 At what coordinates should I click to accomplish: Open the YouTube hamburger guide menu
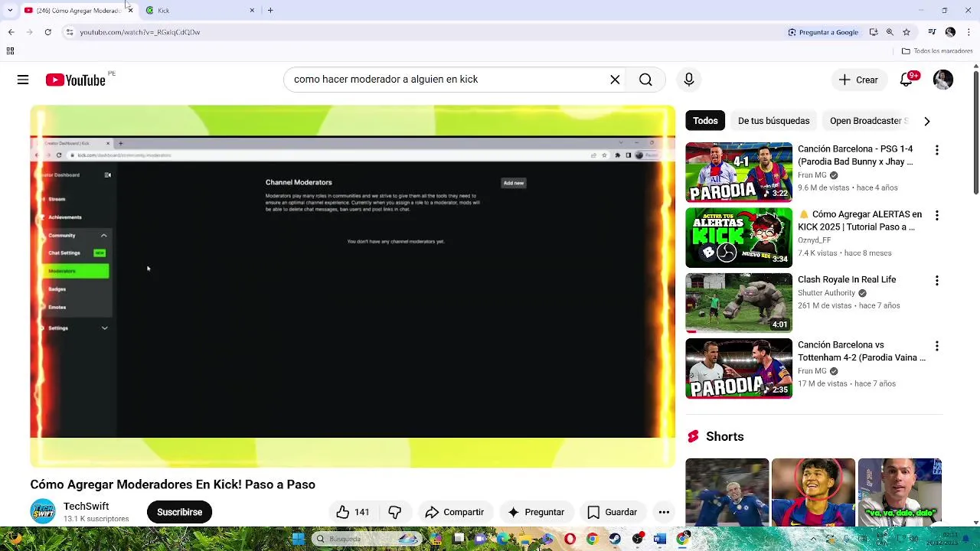(x=23, y=80)
